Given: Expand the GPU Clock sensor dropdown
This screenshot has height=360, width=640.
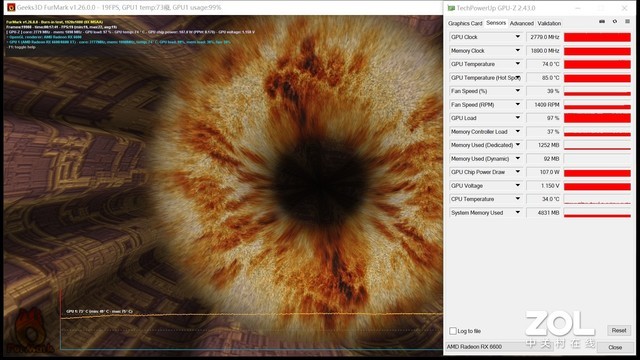Looking at the screenshot, I should (x=518, y=37).
